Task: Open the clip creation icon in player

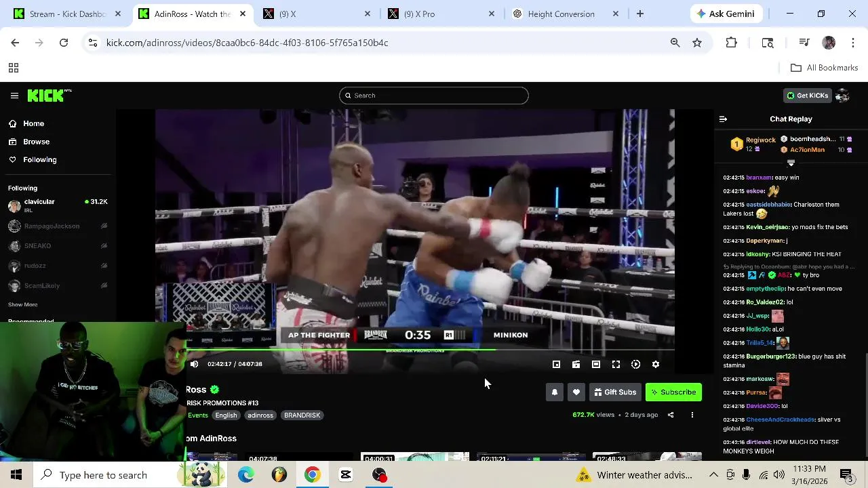Action: (576, 365)
